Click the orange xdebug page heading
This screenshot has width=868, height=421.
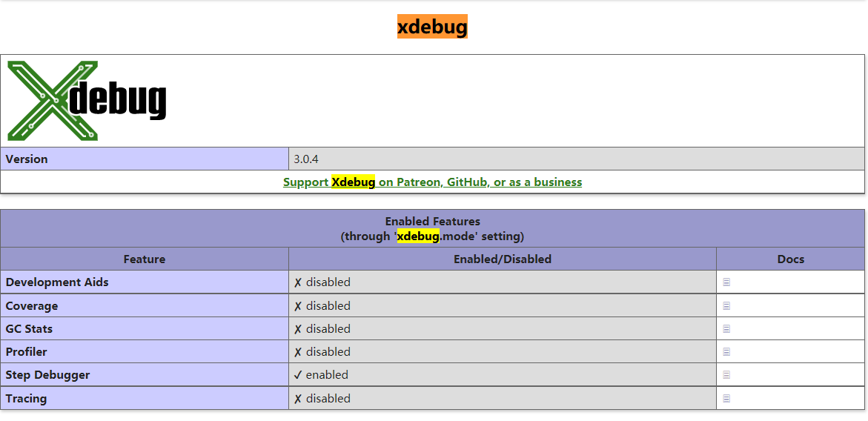coord(432,27)
